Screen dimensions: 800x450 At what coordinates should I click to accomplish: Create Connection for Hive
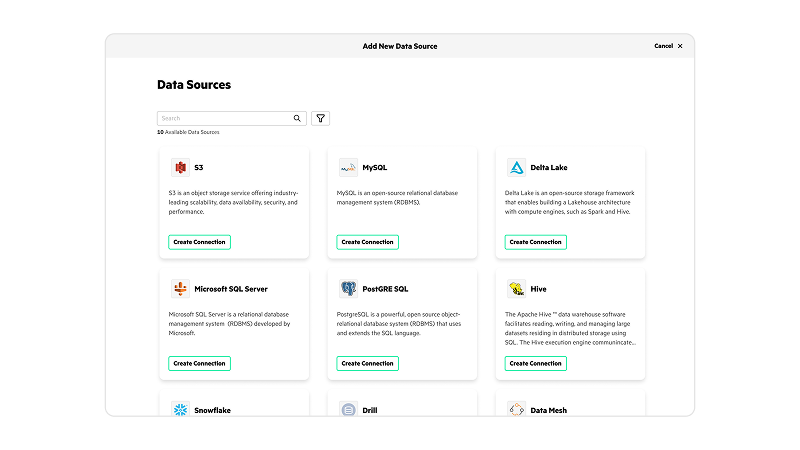535,363
